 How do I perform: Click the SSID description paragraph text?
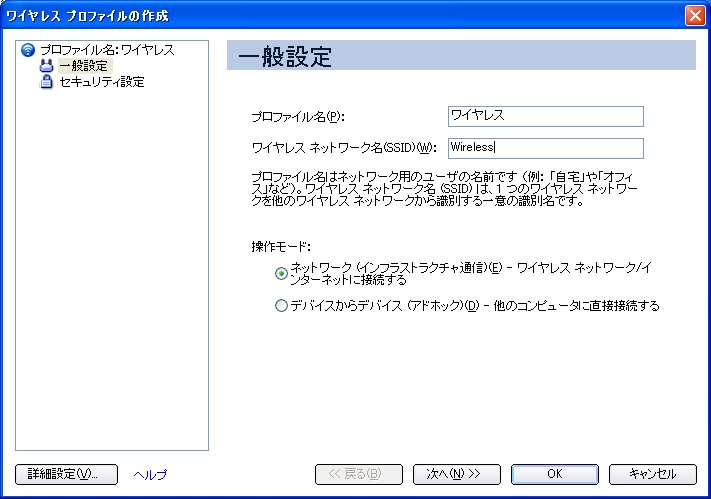pyautogui.click(x=444, y=189)
